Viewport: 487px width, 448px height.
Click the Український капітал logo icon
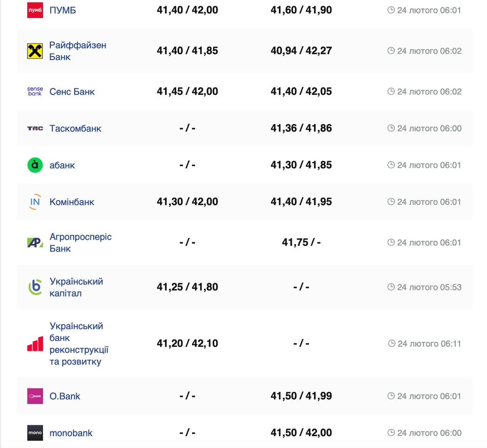tap(35, 287)
